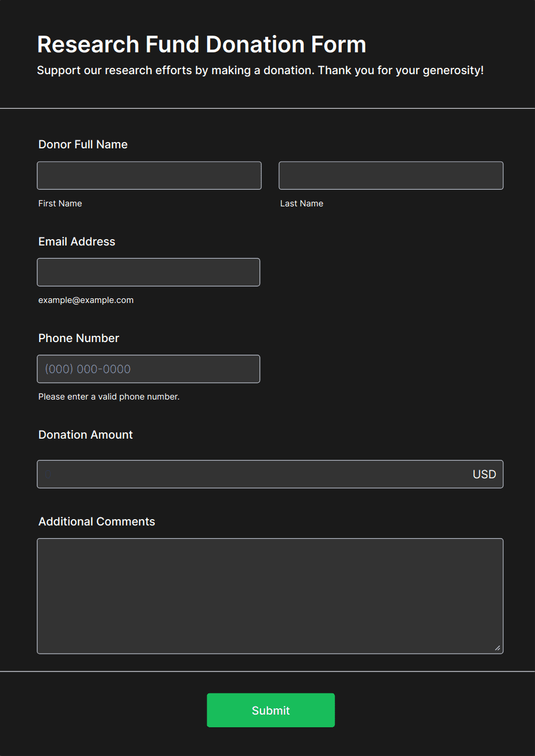Click the "Email Address" field label
Image resolution: width=535 pixels, height=756 pixels.
pos(77,241)
